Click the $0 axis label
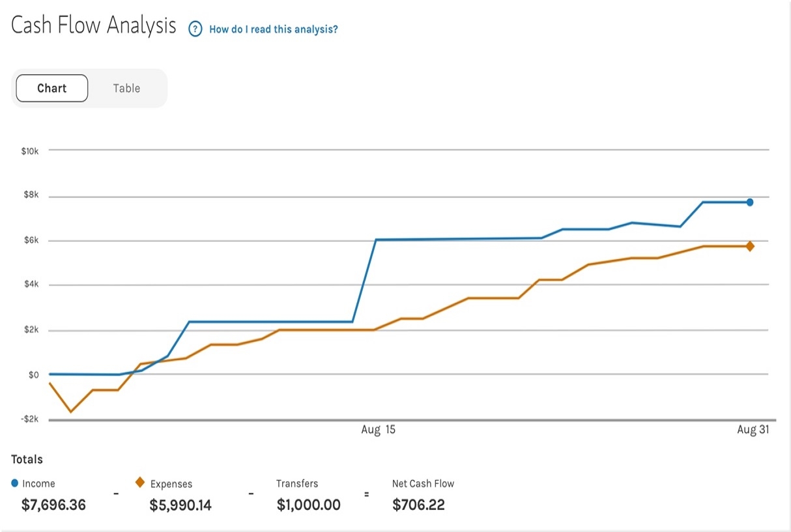 coord(33,375)
